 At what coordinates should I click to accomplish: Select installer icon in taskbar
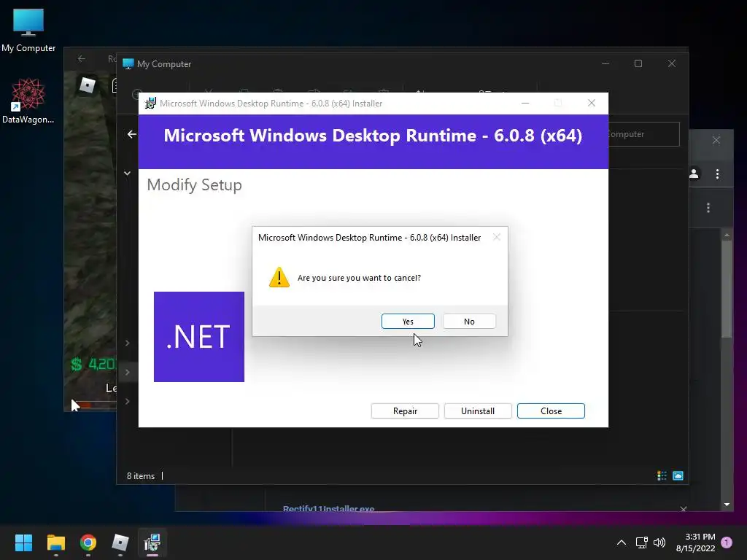point(152,542)
